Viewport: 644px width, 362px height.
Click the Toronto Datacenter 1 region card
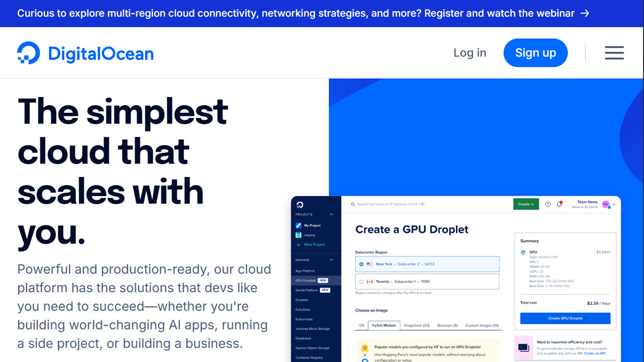tap(427, 282)
